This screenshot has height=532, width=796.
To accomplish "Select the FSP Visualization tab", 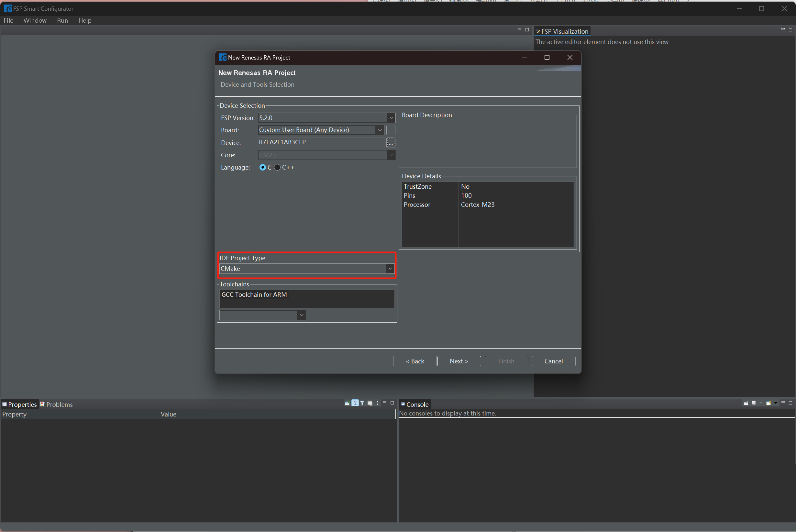I will [x=562, y=31].
